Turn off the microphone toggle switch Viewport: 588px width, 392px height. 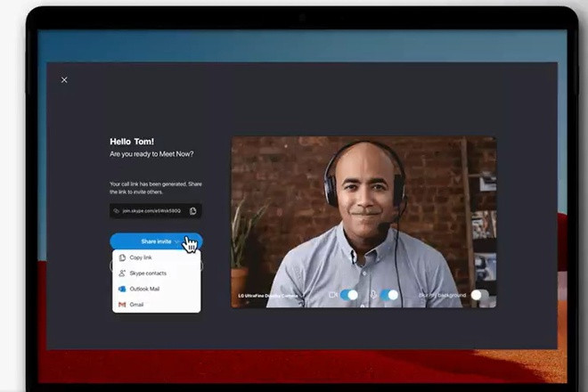point(388,295)
